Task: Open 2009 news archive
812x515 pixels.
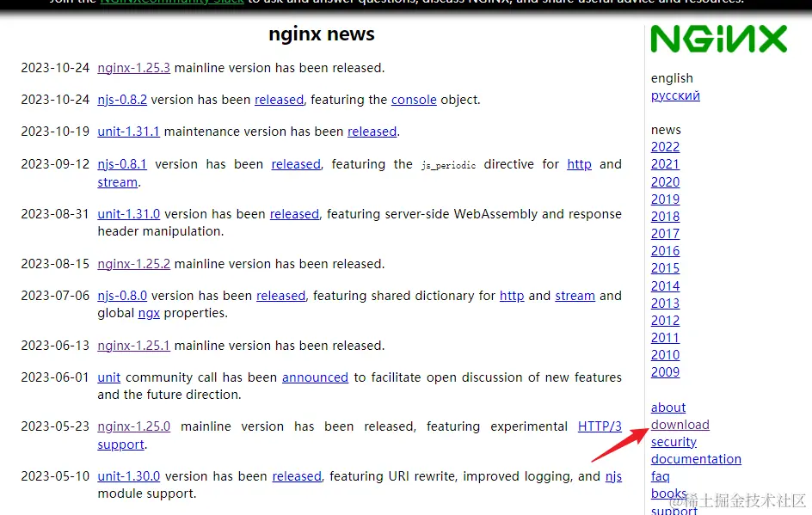Action: (x=665, y=372)
